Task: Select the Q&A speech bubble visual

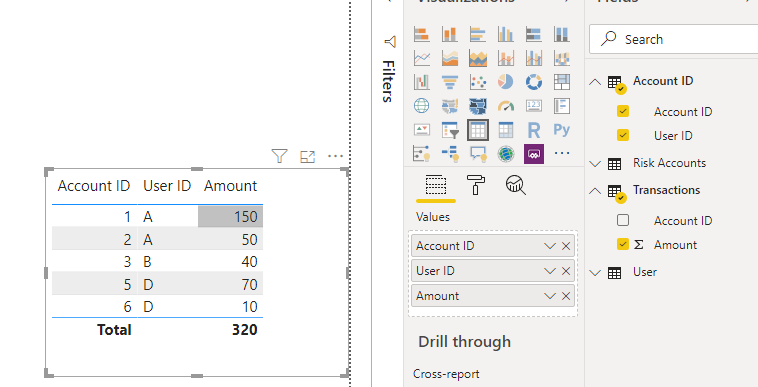Action: (x=478, y=154)
